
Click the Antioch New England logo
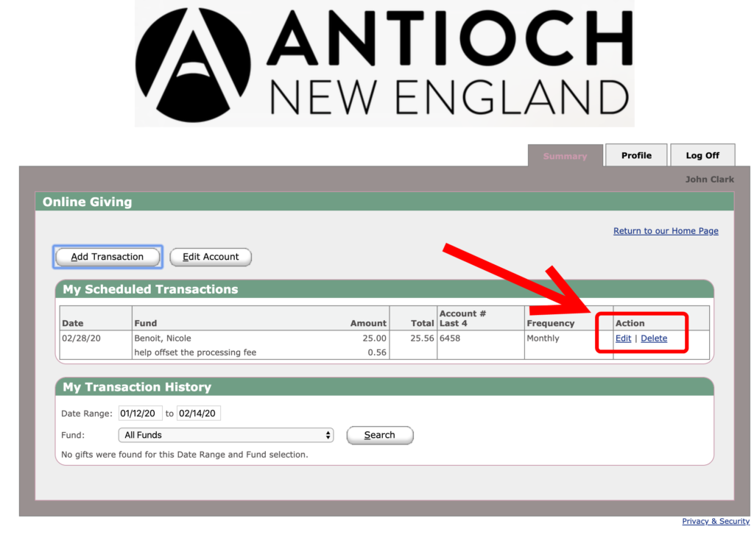(384, 63)
